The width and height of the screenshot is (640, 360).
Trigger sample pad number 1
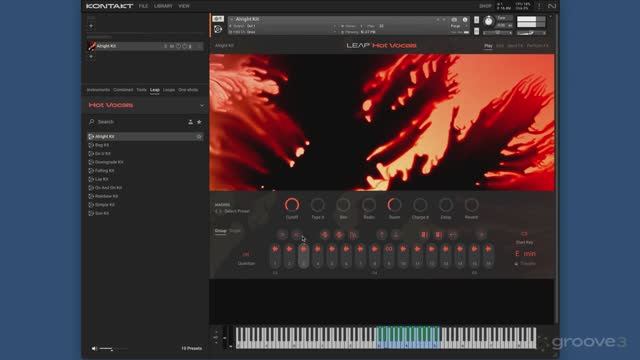275,256
